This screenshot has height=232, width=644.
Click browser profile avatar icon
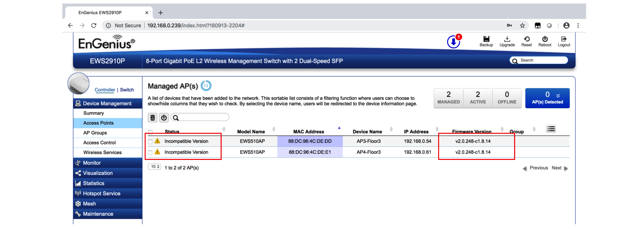(566, 25)
